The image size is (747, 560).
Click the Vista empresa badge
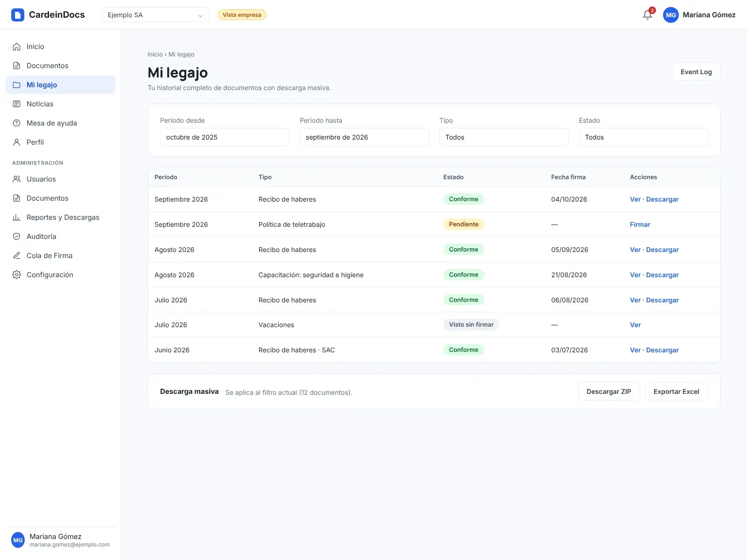(242, 15)
